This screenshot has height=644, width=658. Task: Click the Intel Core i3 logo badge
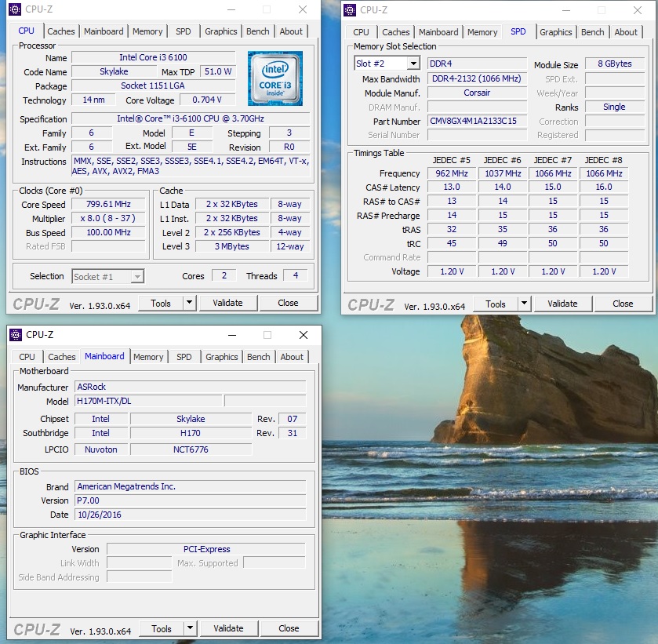(274, 78)
